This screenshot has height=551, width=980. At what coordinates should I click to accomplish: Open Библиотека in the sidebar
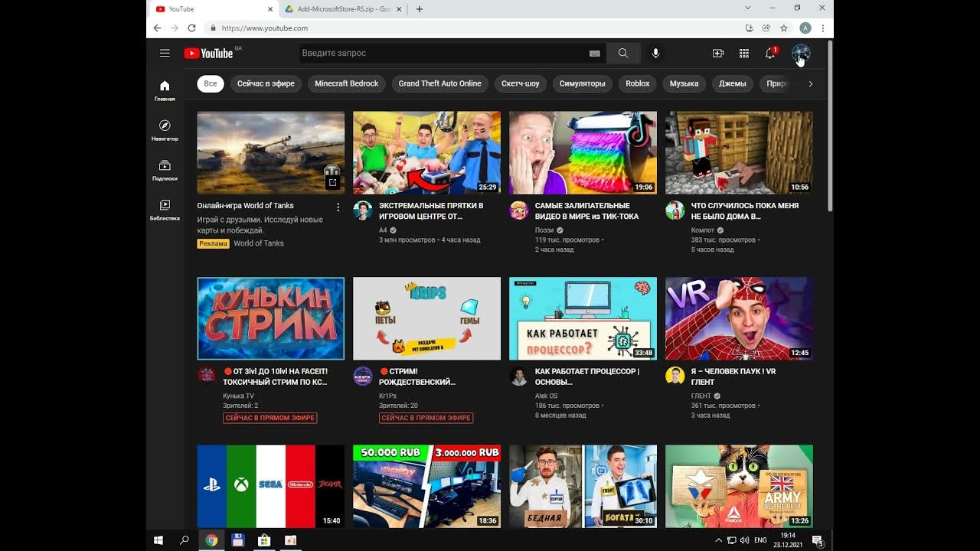coord(165,210)
